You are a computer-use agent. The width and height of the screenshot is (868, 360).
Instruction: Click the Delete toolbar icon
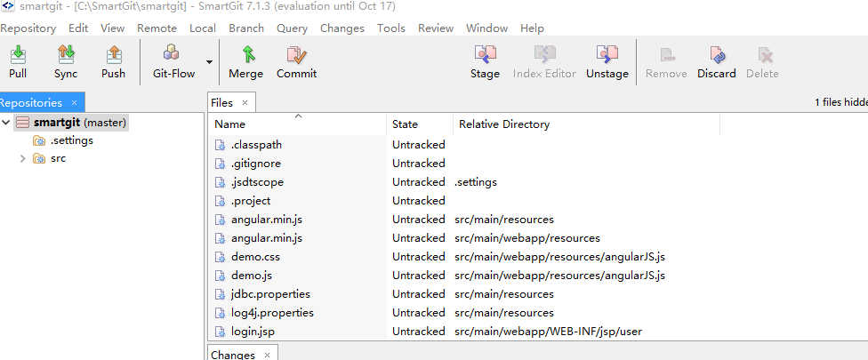coord(765,54)
